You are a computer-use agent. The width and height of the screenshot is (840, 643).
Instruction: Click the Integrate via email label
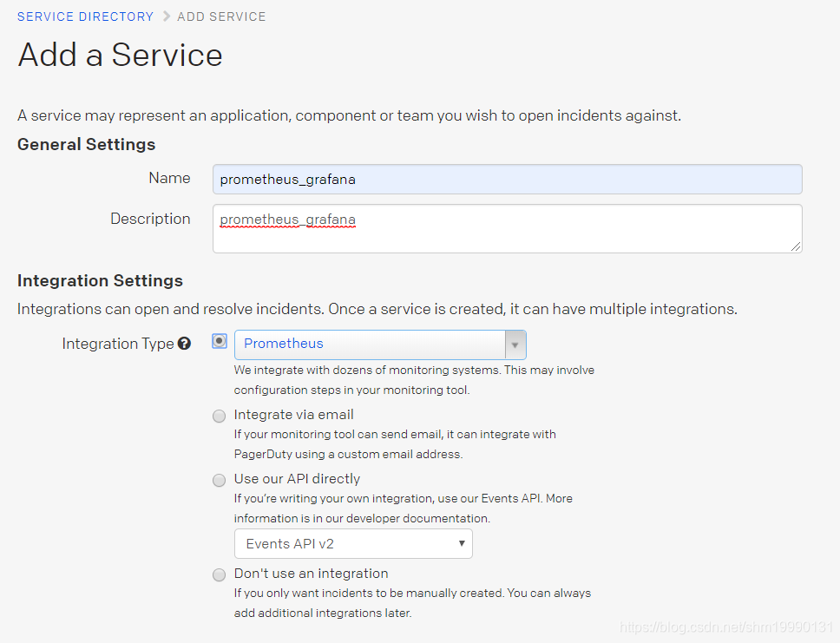point(293,415)
